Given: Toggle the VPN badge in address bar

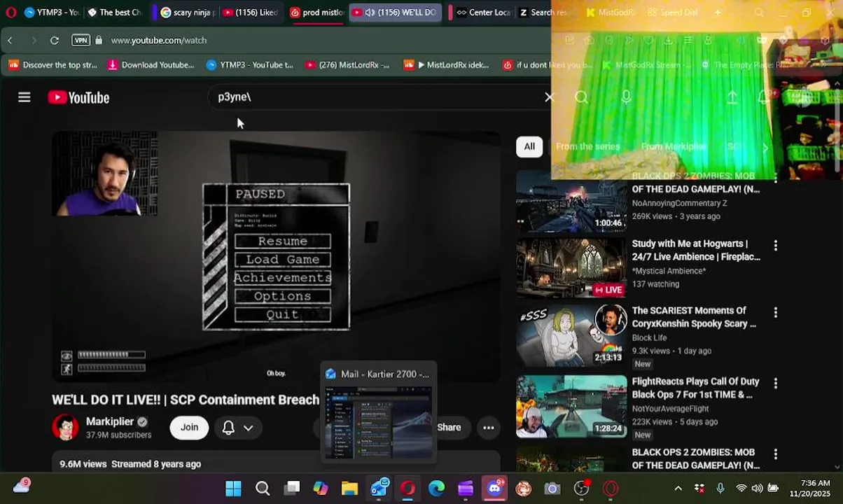Looking at the screenshot, I should coord(81,41).
